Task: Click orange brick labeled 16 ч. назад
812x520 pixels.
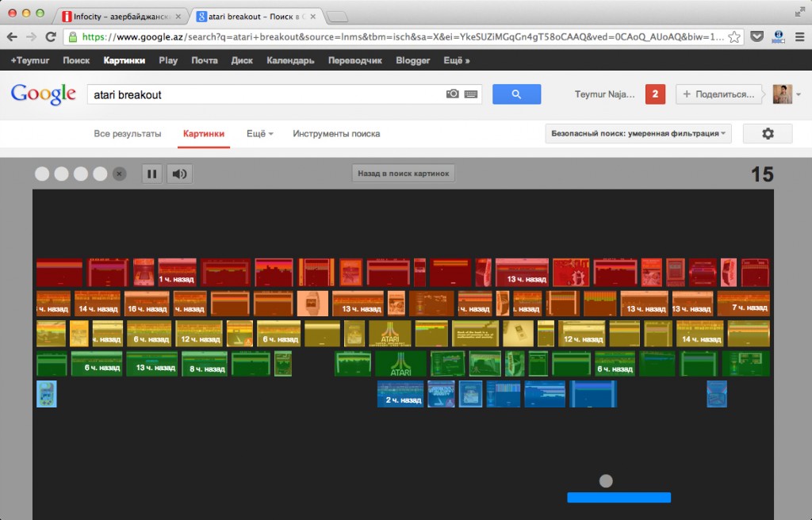Action: [x=147, y=304]
